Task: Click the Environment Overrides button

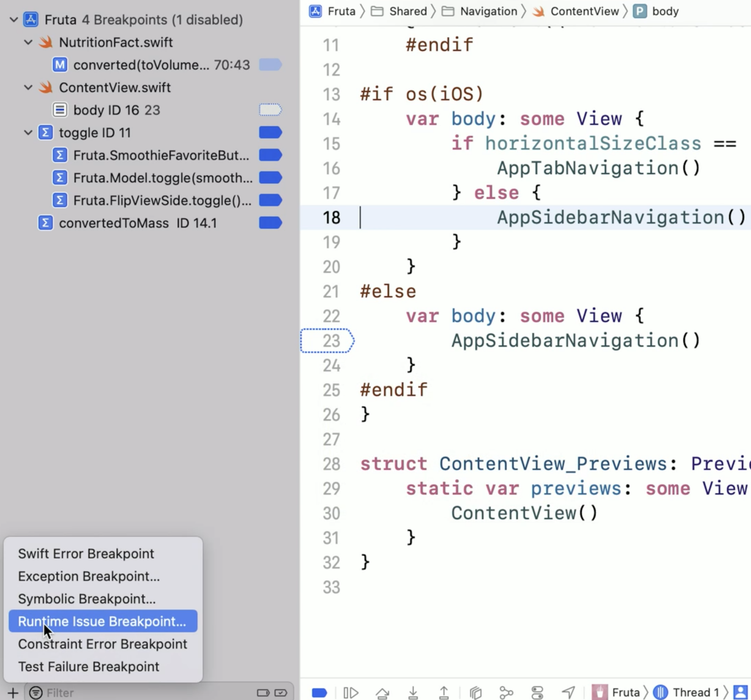Action: (x=537, y=693)
